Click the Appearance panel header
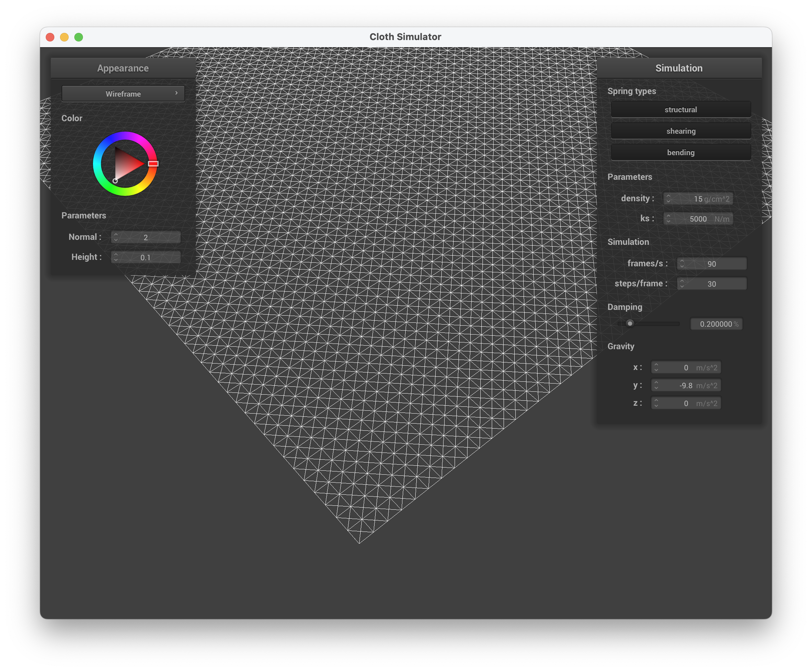 pyautogui.click(x=123, y=68)
